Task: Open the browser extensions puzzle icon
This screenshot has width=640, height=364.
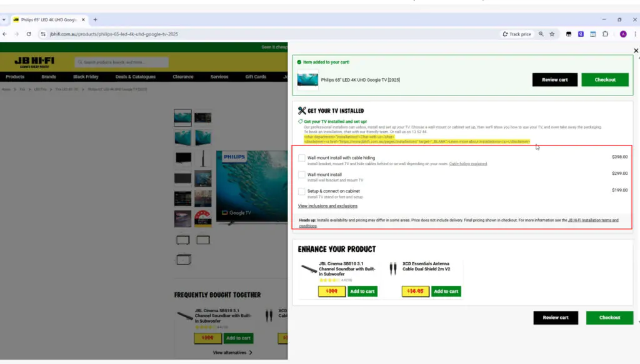Action: [x=605, y=34]
